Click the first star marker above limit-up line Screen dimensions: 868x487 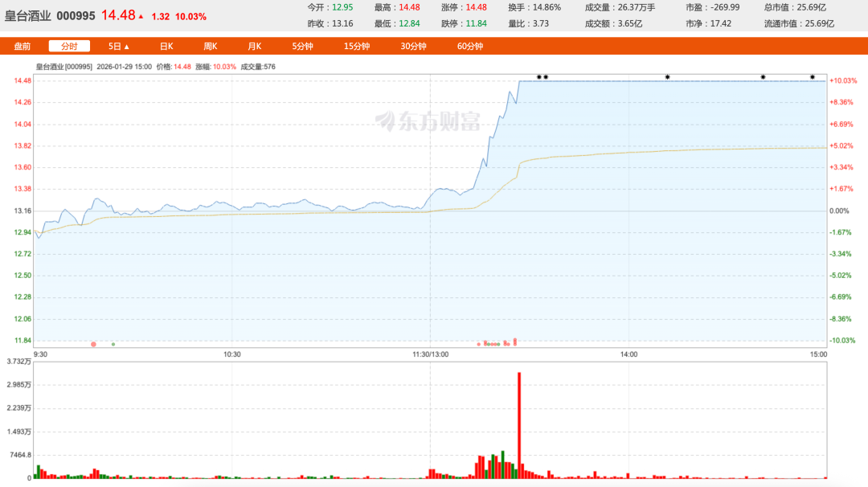(x=539, y=77)
